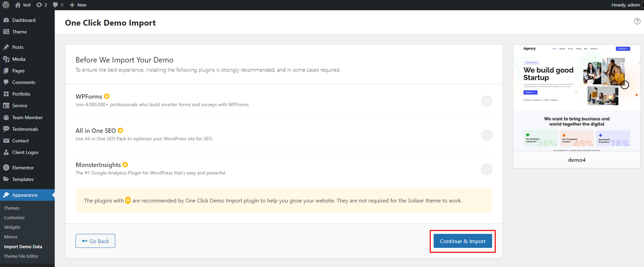
Task: Open the Portfolio menu label
Action: coord(21,94)
